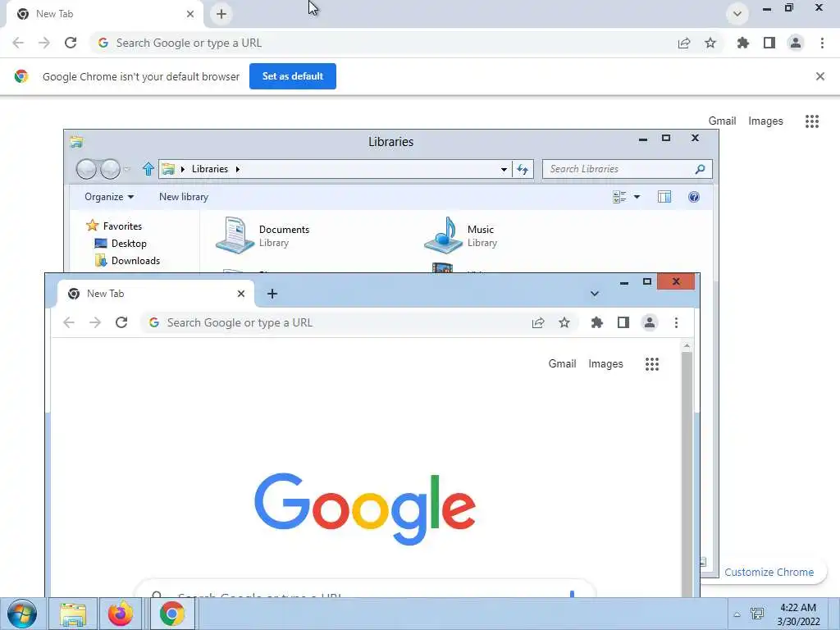Expand breadcrumb arrow after Libraries
Image resolution: width=840 pixels, height=630 pixels.
tap(237, 169)
